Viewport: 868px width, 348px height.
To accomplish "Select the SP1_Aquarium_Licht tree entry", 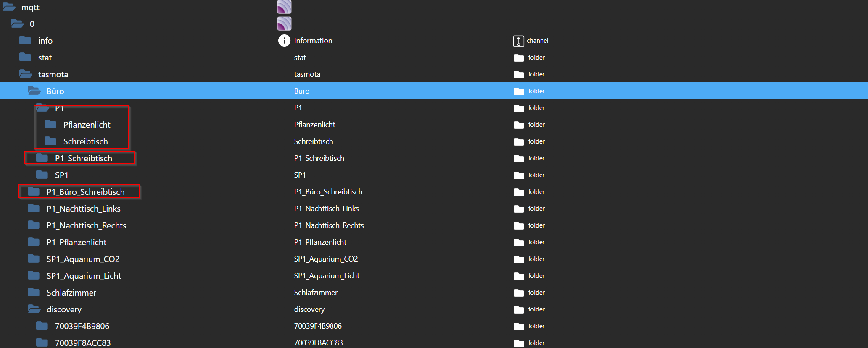I will click(84, 276).
